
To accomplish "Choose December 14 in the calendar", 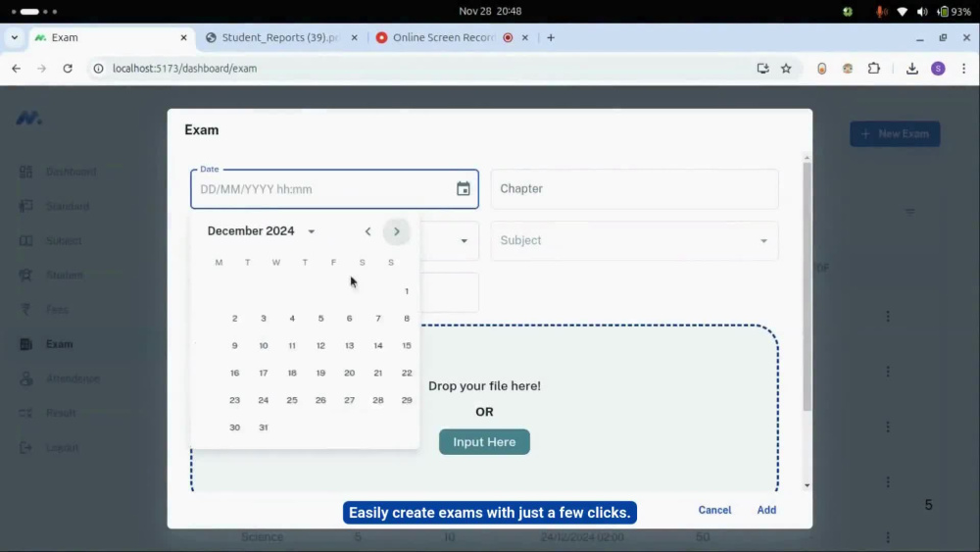I will tap(377, 346).
